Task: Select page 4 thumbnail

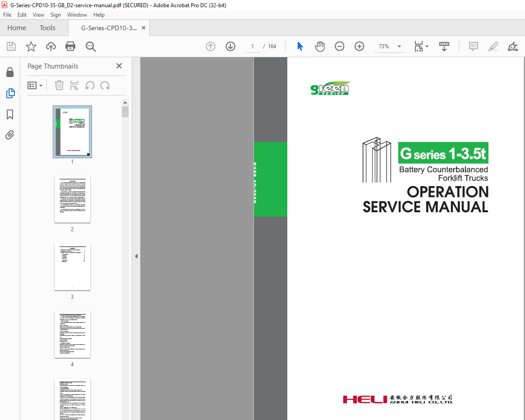Action: [72, 335]
